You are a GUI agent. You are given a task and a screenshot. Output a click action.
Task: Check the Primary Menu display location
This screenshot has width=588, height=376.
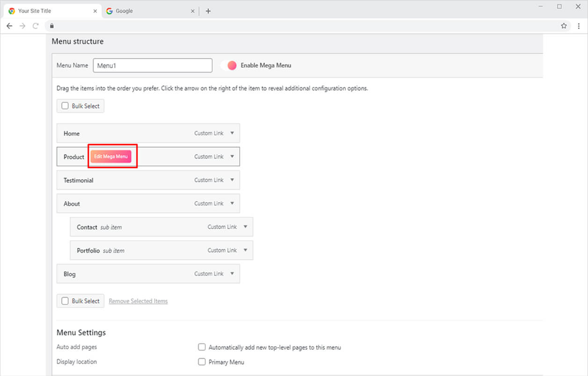coord(202,362)
